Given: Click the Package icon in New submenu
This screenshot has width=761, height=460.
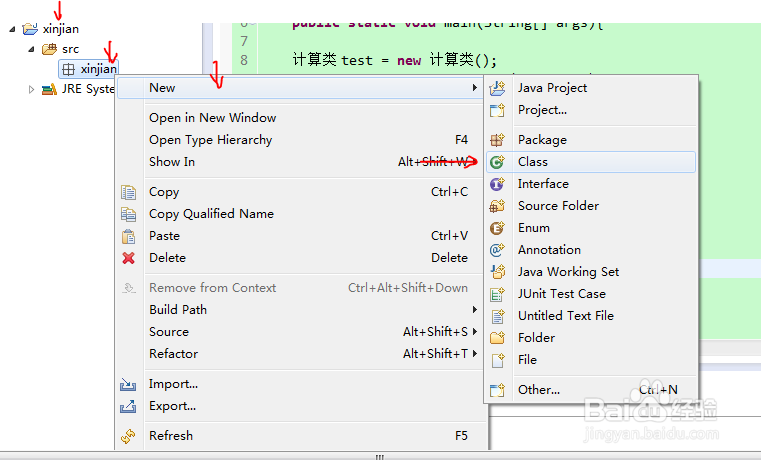Looking at the screenshot, I should 497,140.
